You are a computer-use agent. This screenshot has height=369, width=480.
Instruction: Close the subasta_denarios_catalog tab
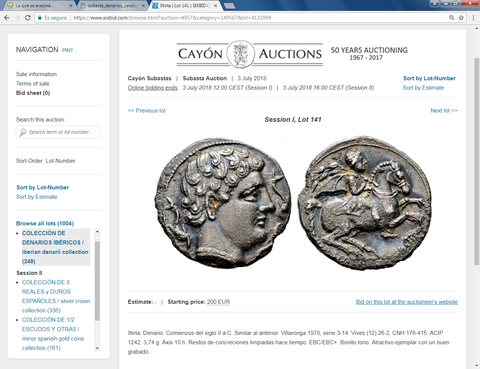(x=143, y=6)
